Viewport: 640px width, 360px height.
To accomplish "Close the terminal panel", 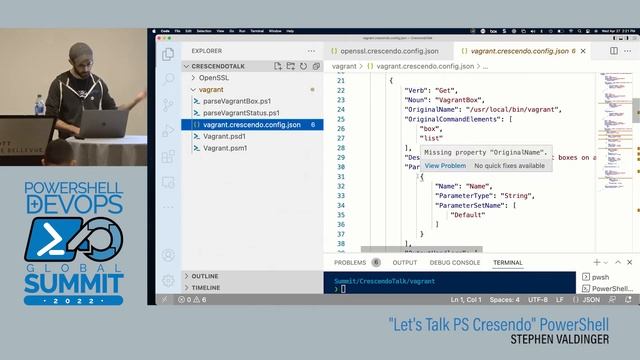I will [629, 262].
